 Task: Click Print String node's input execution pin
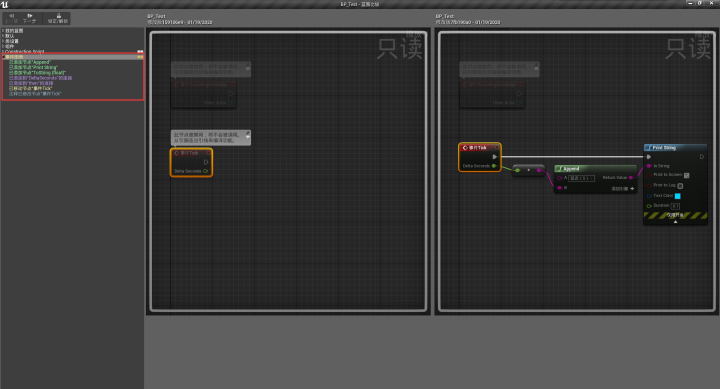coord(649,157)
